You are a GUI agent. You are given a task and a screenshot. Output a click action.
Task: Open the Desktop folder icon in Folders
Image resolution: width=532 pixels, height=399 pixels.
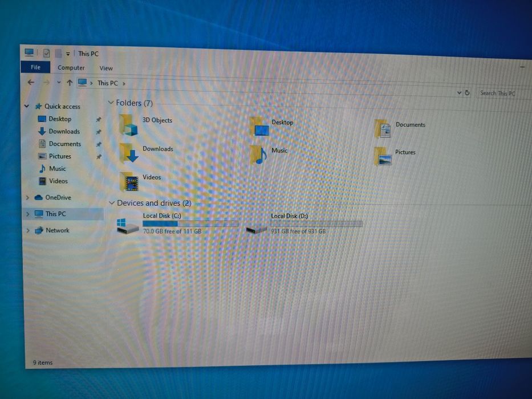[259, 127]
